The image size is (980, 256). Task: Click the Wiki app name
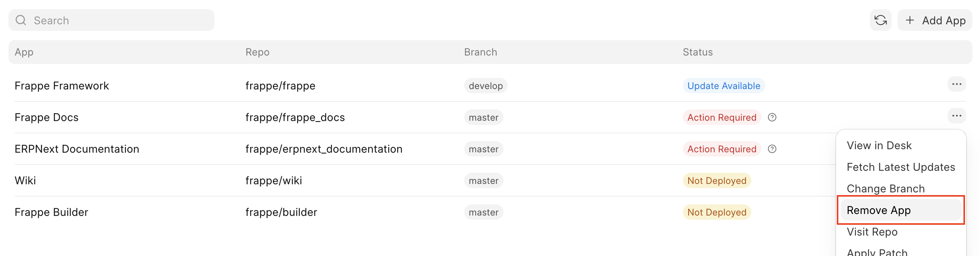tap(25, 180)
